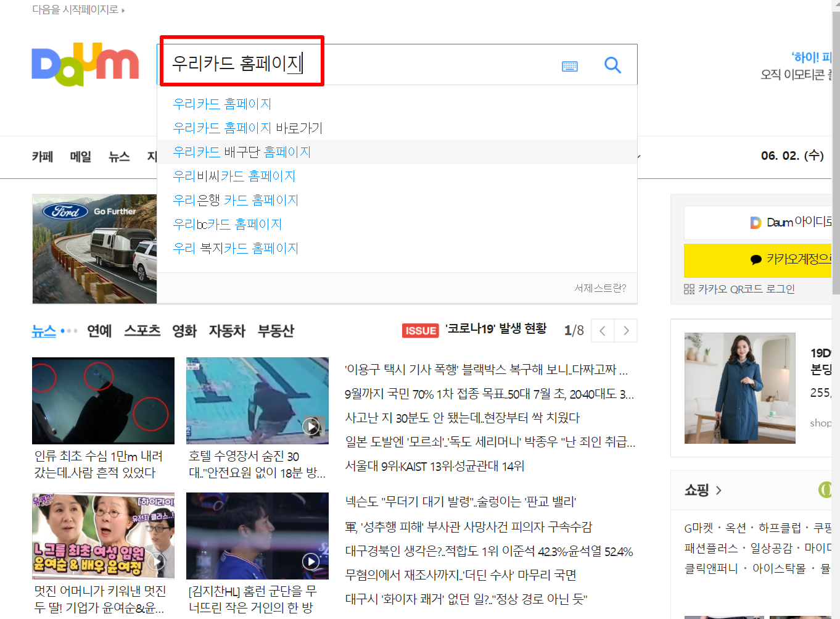Open the 뉴스 menu item in top navigation

coord(119,157)
